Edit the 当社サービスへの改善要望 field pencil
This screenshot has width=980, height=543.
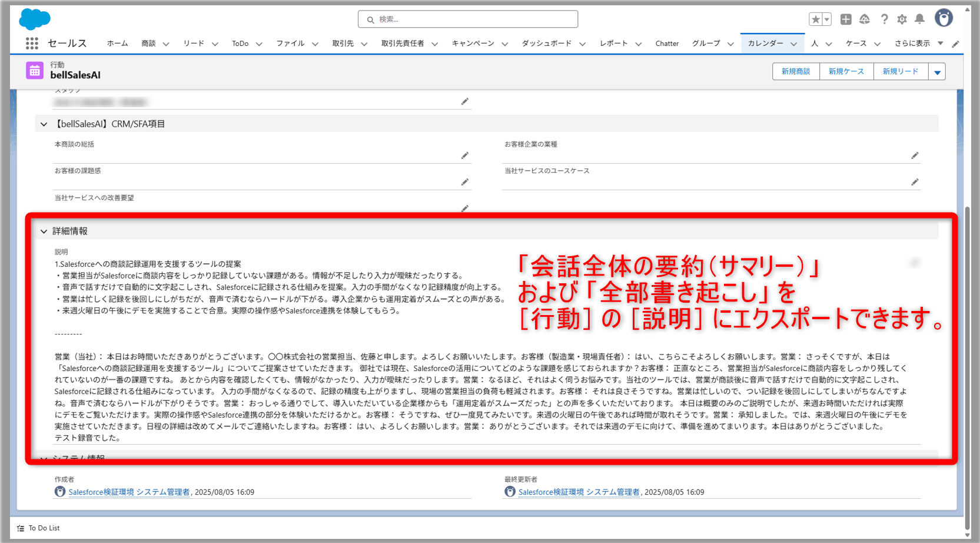pyautogui.click(x=465, y=208)
